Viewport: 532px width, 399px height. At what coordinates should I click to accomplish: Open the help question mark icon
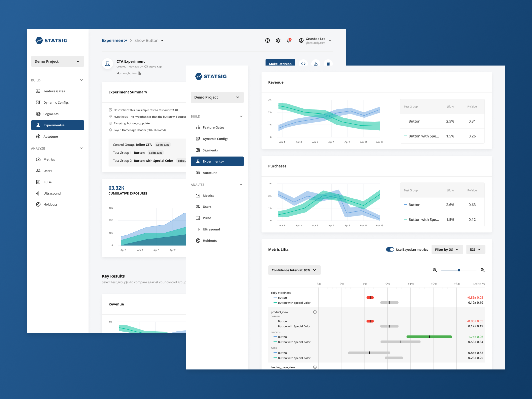267,40
